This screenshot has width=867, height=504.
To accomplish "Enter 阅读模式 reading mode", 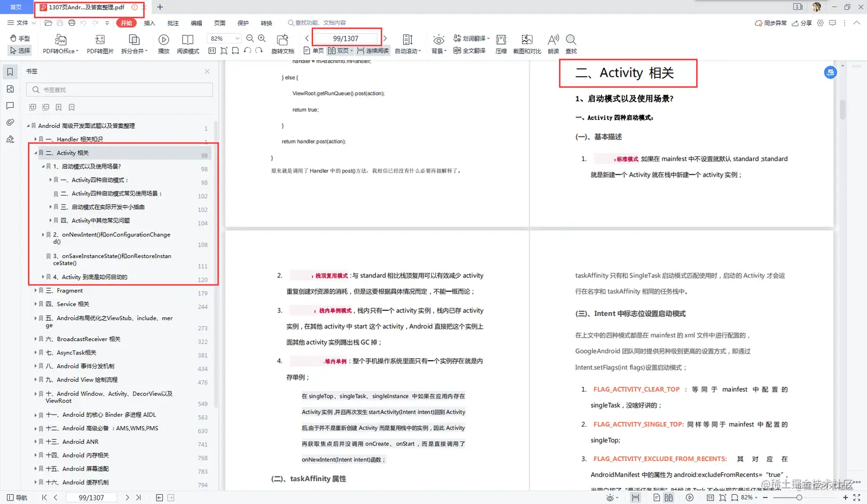I will coord(188,44).
